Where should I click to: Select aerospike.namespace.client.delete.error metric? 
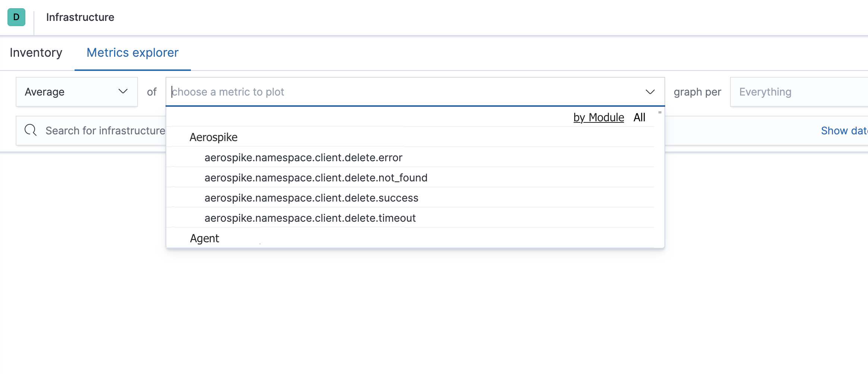click(303, 157)
